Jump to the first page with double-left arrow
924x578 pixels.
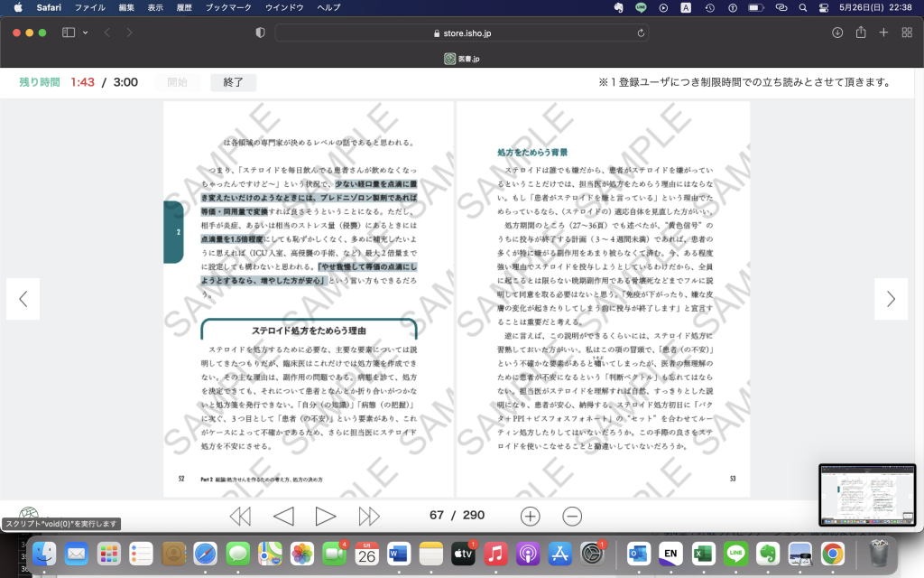[240, 516]
